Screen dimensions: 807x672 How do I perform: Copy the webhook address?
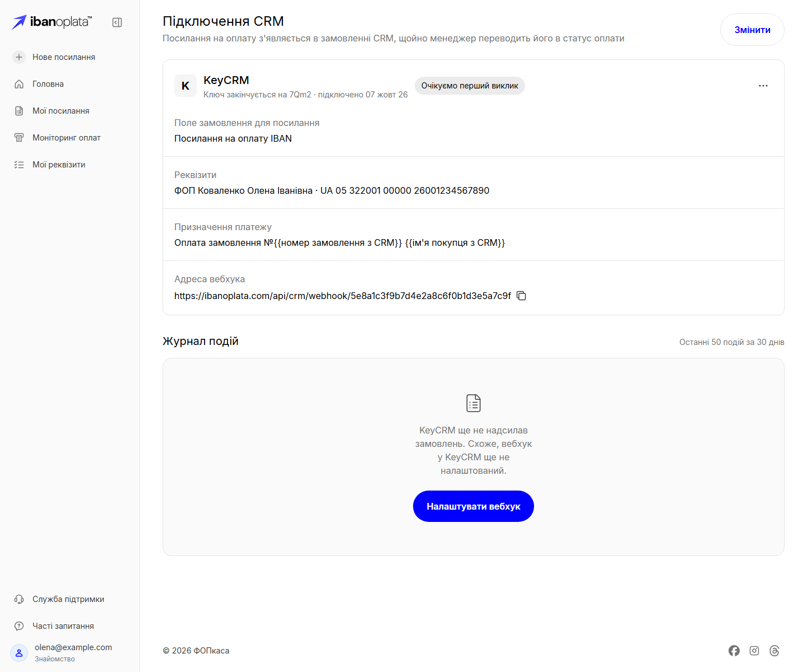521,296
